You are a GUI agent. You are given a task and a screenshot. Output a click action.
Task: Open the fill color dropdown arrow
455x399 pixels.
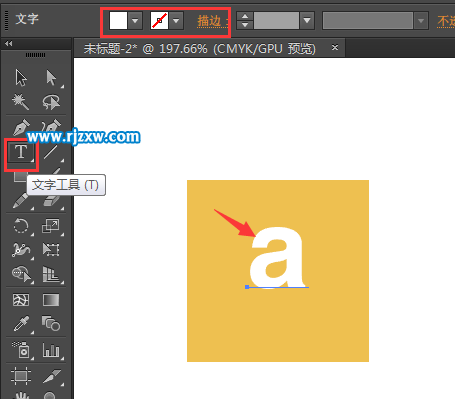point(135,21)
